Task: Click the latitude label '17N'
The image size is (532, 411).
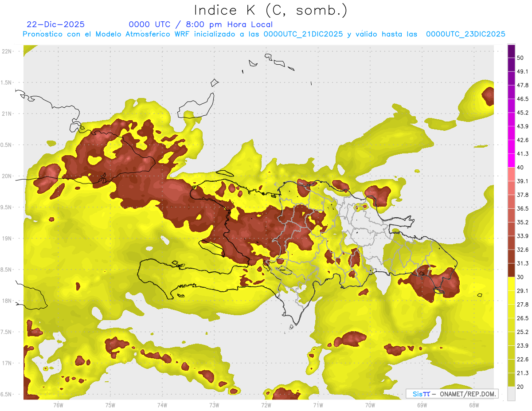Action: coord(7,363)
